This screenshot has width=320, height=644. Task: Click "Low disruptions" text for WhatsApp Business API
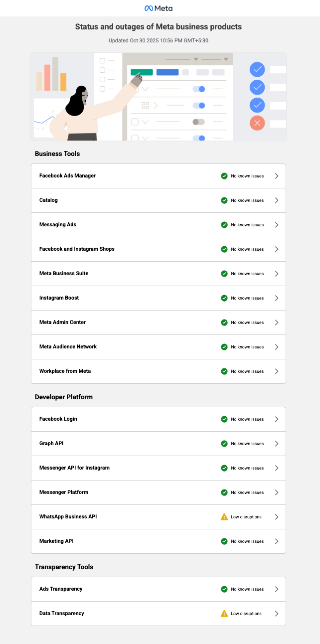[246, 517]
